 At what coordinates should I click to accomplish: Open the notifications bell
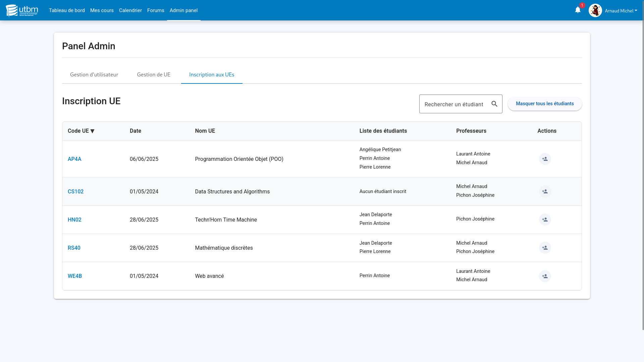pyautogui.click(x=578, y=10)
